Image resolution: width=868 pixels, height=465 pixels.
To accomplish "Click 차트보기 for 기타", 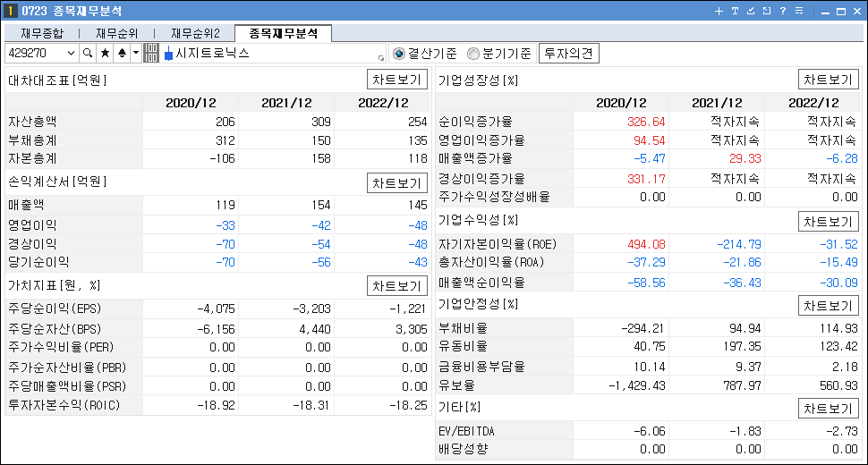I will [828, 409].
